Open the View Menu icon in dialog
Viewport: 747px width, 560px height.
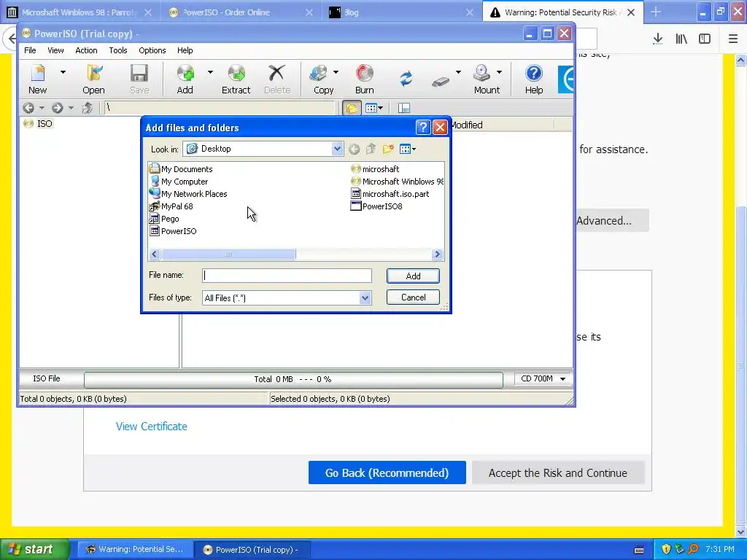point(407,149)
